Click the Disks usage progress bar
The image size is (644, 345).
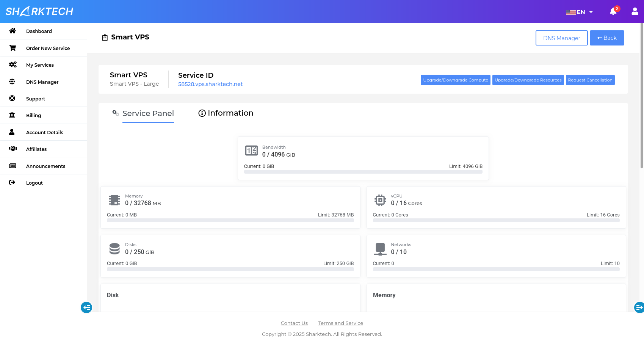(230, 269)
